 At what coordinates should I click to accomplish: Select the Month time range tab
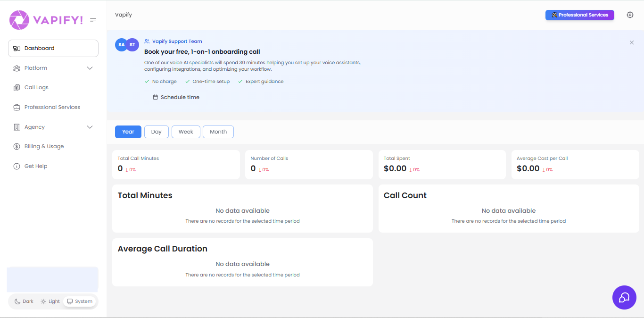pyautogui.click(x=218, y=132)
